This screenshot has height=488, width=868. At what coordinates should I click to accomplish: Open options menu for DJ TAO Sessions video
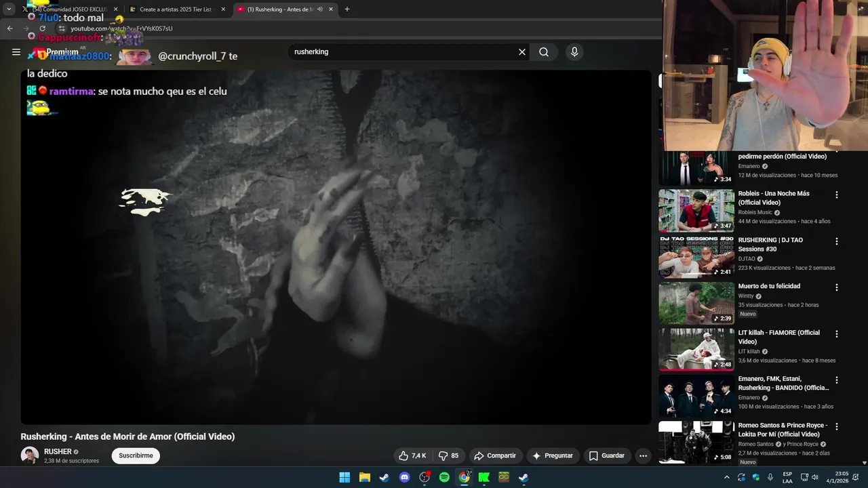click(x=836, y=241)
